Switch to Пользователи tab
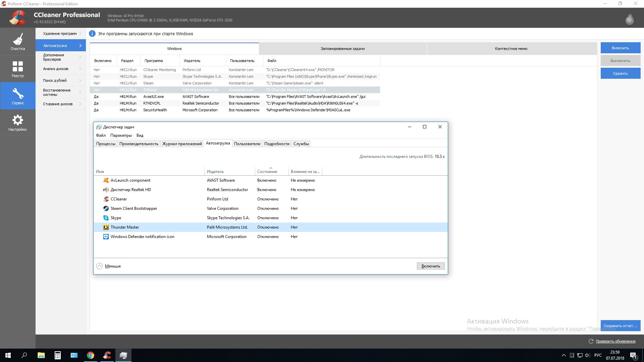 tap(247, 144)
